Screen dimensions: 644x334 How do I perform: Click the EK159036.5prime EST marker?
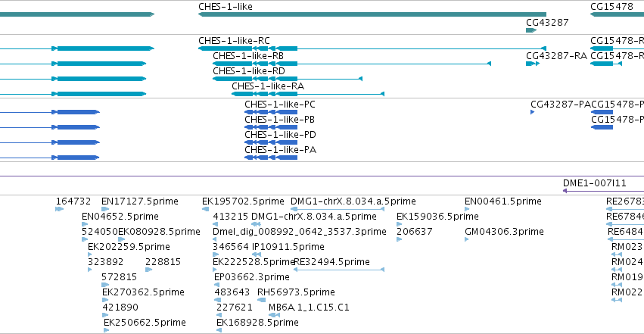tap(400, 224)
